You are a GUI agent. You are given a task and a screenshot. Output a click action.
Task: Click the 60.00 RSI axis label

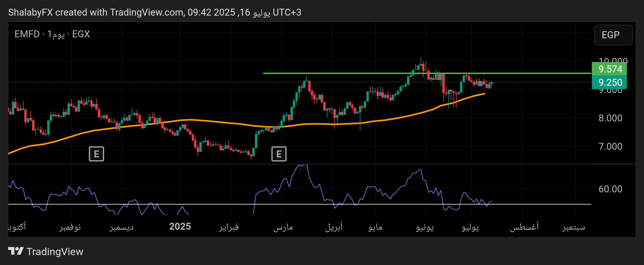pyautogui.click(x=610, y=189)
